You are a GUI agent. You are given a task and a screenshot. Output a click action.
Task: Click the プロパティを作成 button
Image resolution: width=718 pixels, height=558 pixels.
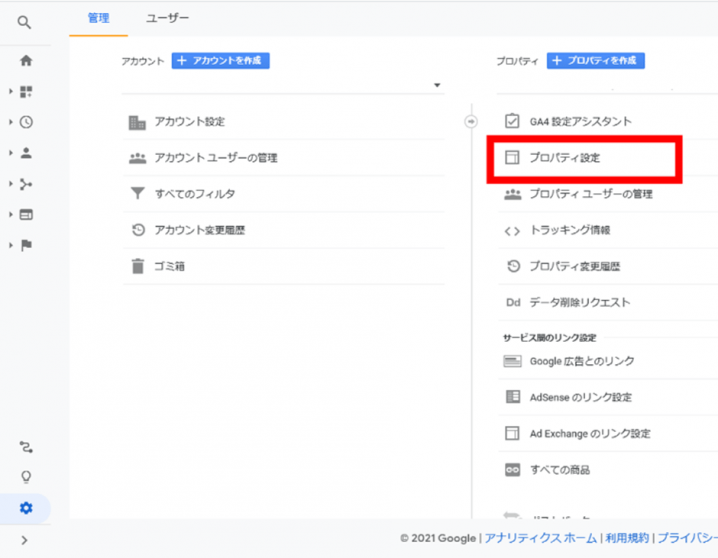pos(595,61)
